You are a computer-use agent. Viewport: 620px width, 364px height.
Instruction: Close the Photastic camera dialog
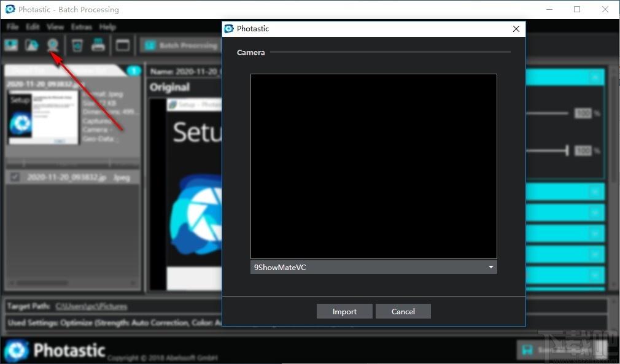tap(516, 29)
